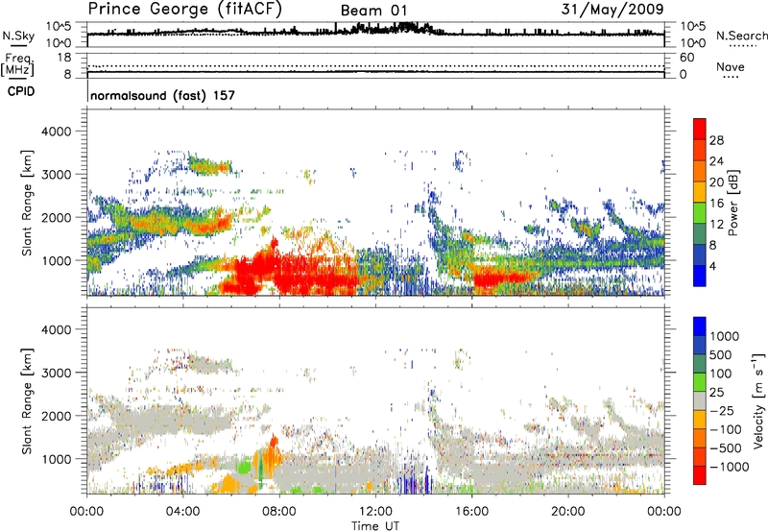768x532 pixels.
Task: Click the 'Power [dB]' colorbar title
Action: (x=732, y=203)
